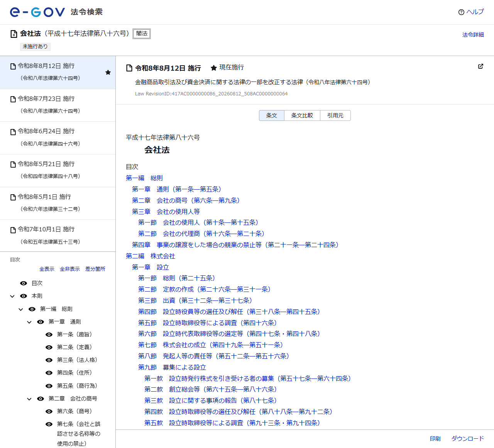Screen dimensions: 494x448
Task: Select the 令和8年6月24日 施行 revision
Action: (58, 138)
